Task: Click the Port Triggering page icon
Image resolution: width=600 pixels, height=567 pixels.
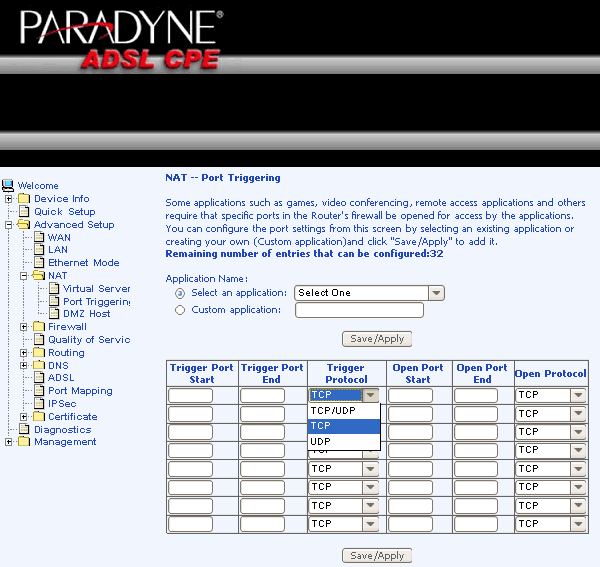Action: (x=54, y=301)
